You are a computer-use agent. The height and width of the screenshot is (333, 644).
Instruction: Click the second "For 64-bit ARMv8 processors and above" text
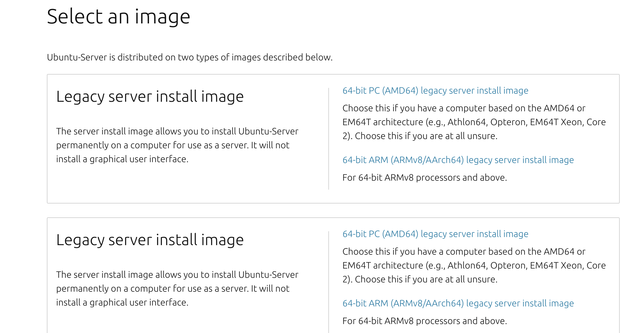(x=425, y=321)
